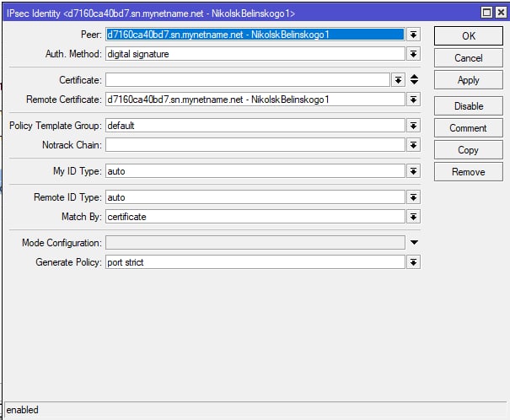Click the Remote Certificate field

(255, 100)
